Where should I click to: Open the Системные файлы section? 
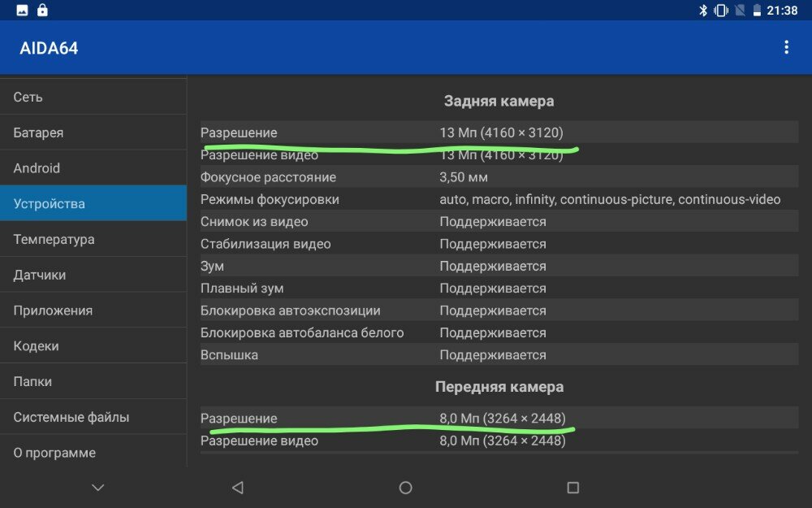click(x=93, y=417)
